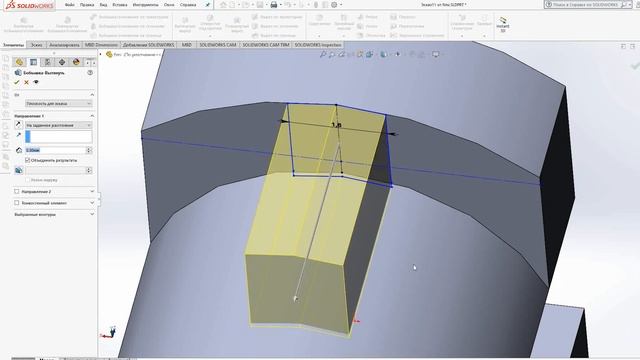
Task: Enable the Direction 2 checkbox
Action: pyautogui.click(x=17, y=191)
